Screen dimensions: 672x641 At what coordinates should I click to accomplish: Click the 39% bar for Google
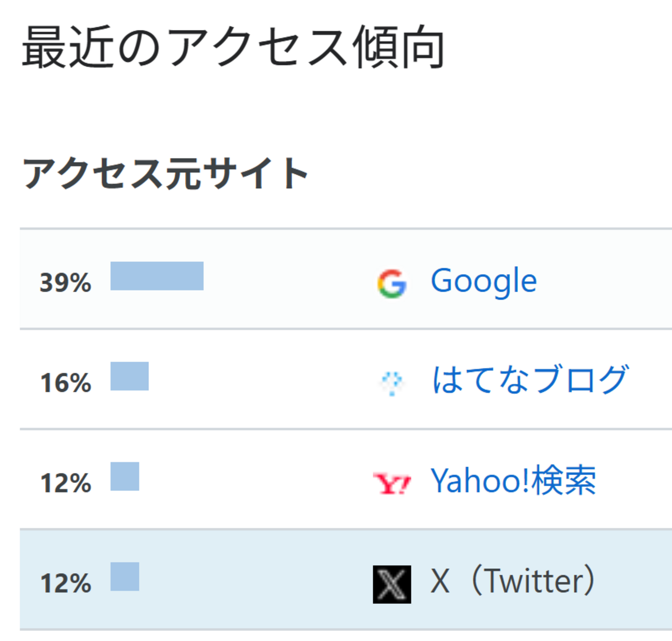(x=157, y=276)
